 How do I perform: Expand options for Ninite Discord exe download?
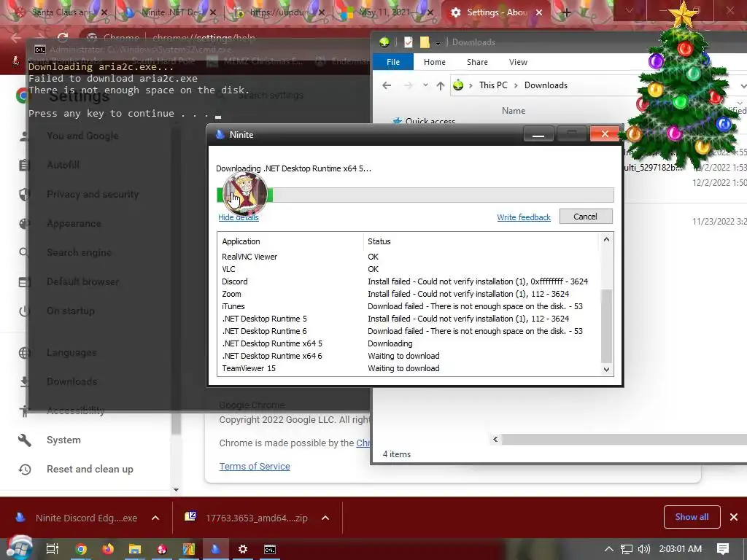[155, 518]
